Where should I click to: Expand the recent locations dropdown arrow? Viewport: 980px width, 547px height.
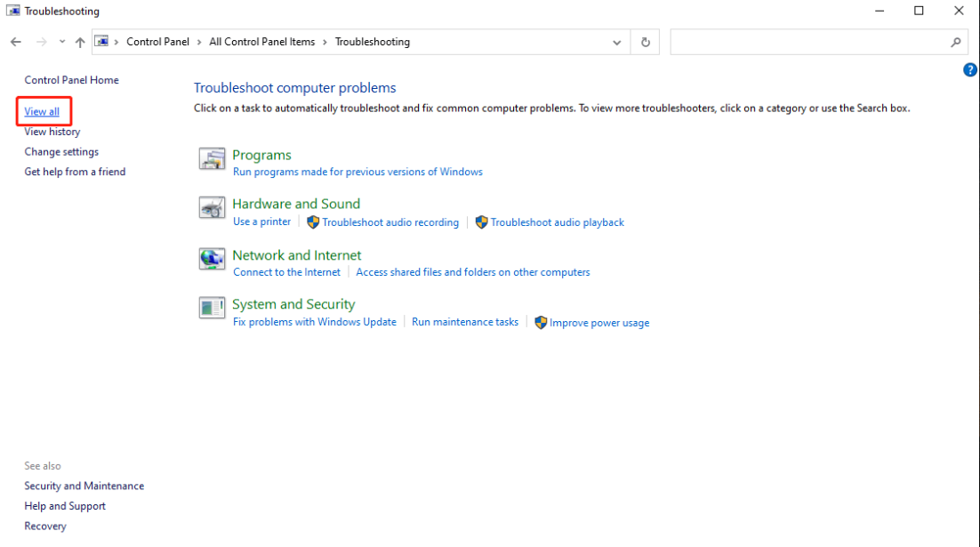click(62, 42)
